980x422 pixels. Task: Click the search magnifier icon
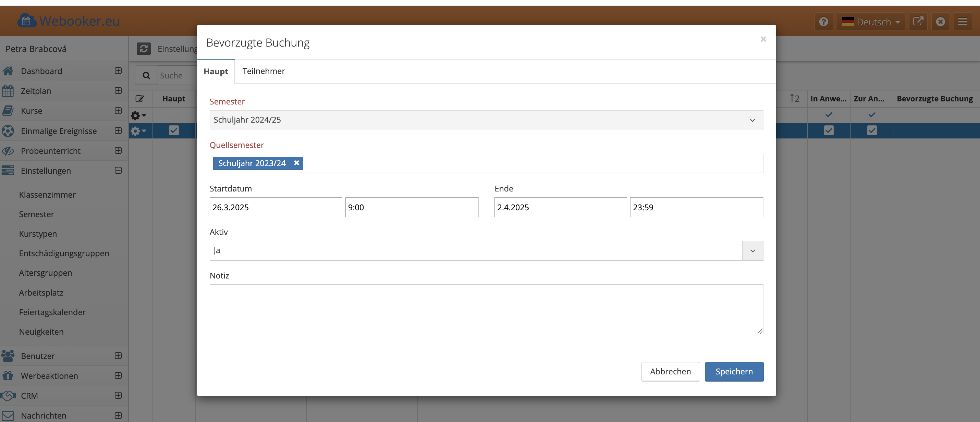[146, 75]
